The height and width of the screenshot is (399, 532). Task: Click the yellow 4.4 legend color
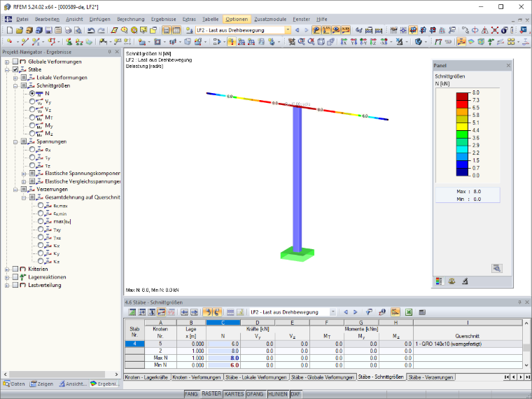click(462, 127)
